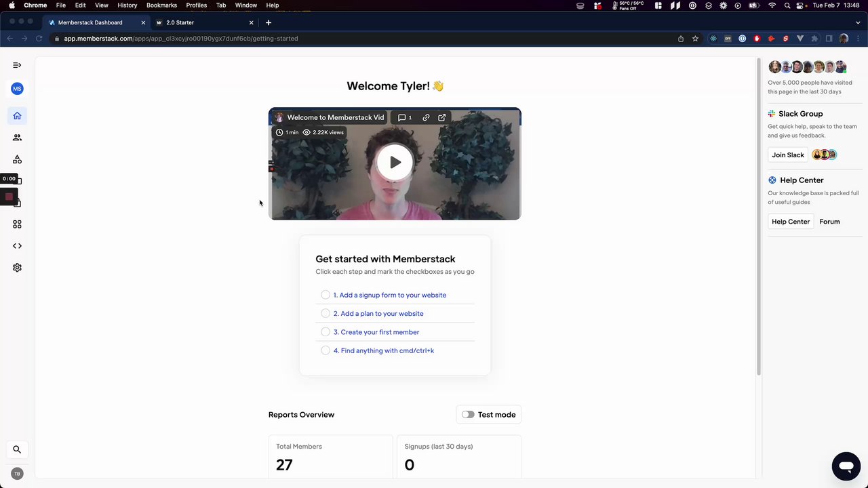Select the Memberstack Dashboard tab
Viewport: 868px width, 488px height.
coord(97,22)
